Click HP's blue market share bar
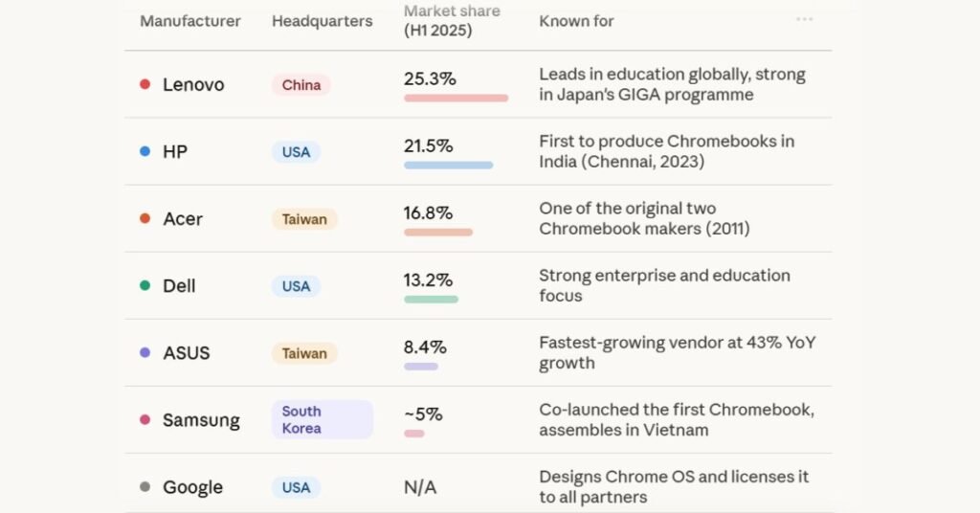This screenshot has width=980, height=513. 448,165
